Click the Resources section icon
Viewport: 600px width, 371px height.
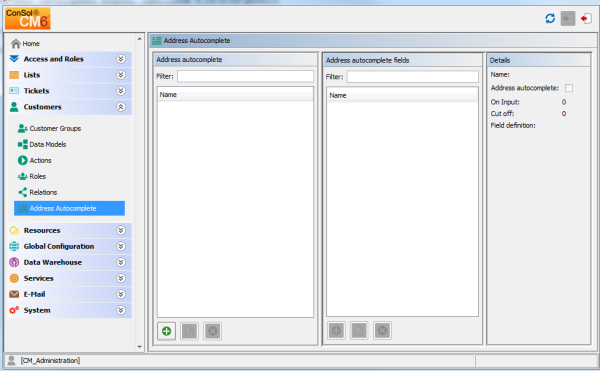(14, 230)
